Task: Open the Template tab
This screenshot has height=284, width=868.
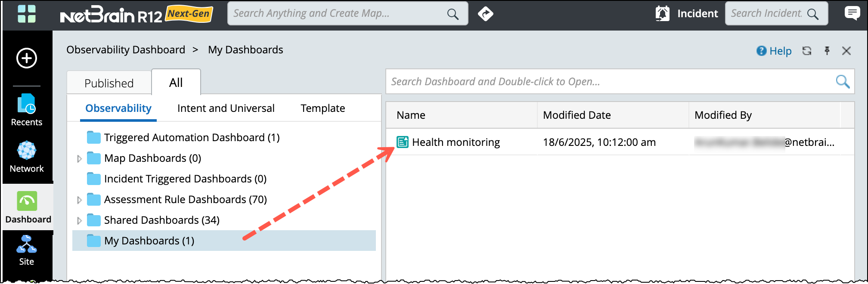Action: click(x=322, y=108)
